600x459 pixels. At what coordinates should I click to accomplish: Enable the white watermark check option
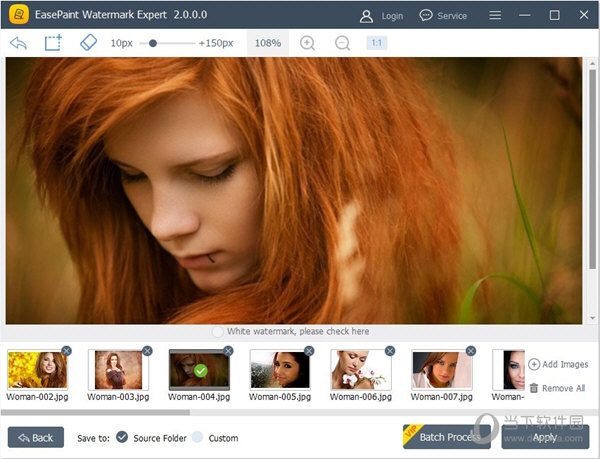[x=218, y=331]
